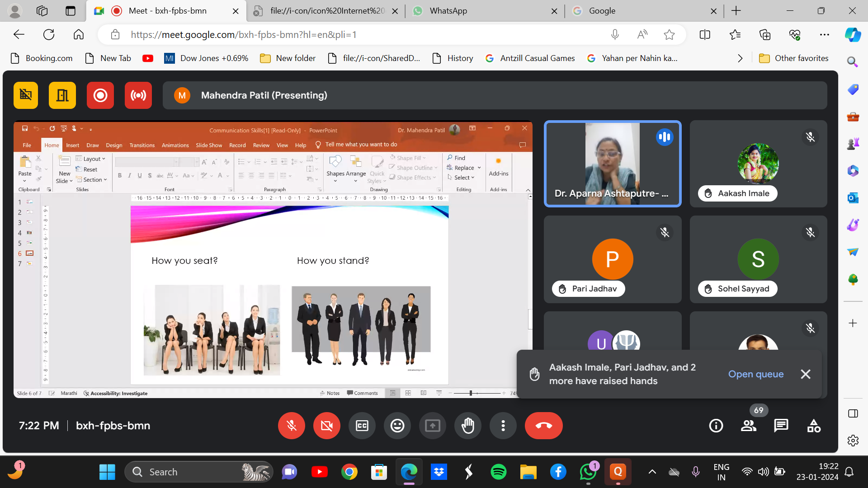Turn on the camera in Meet
Screen dimensions: 868x488
(327, 426)
